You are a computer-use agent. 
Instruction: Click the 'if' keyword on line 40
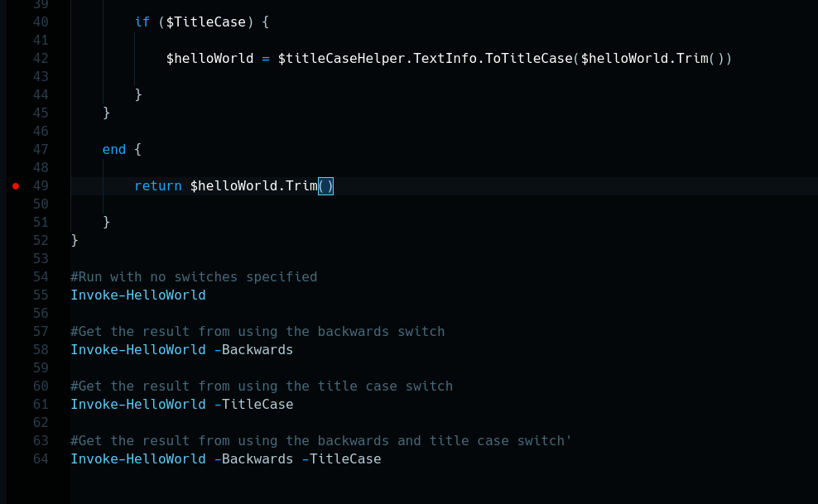click(142, 22)
